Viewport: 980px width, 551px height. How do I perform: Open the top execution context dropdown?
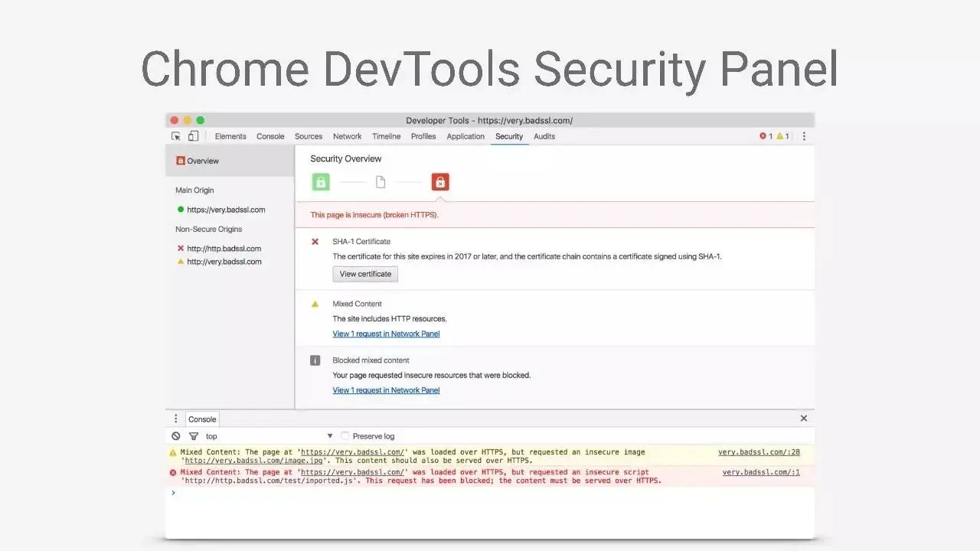(269, 436)
